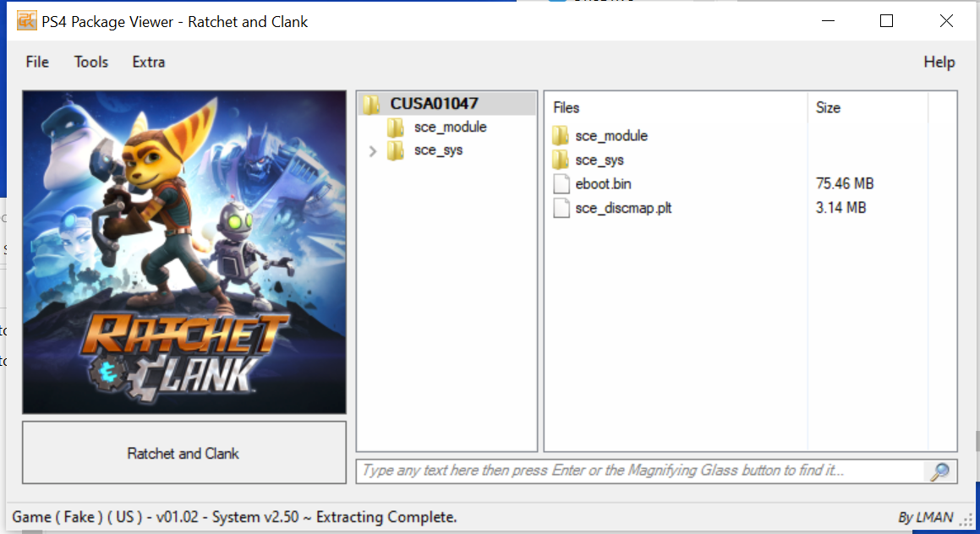Screen dimensions: 980x534
Task: Maximize the PS4 Package Viewer window
Action: pos(886,20)
